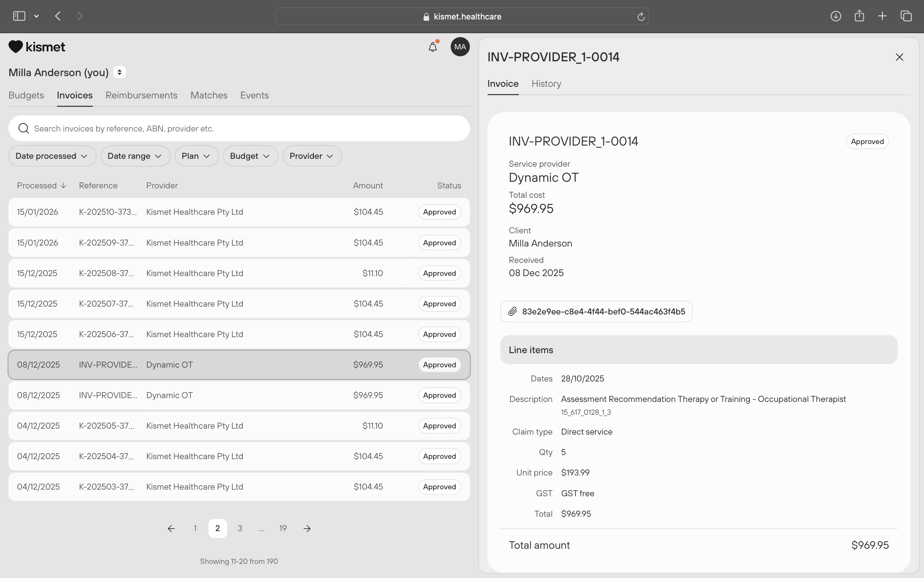Open the Safari downloads icon
Image resolution: width=924 pixels, height=578 pixels.
click(835, 16)
